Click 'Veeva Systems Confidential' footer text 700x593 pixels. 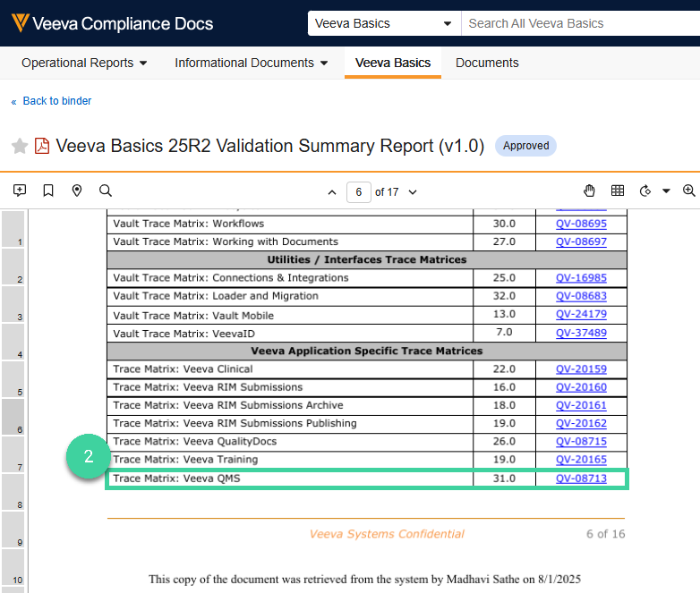click(387, 534)
